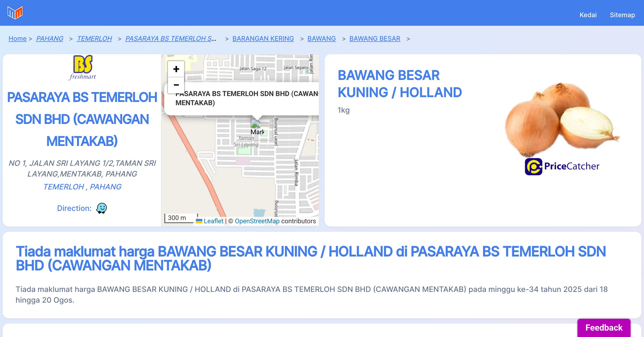
Task: Open the Sitemap menu item
Action: tap(622, 15)
